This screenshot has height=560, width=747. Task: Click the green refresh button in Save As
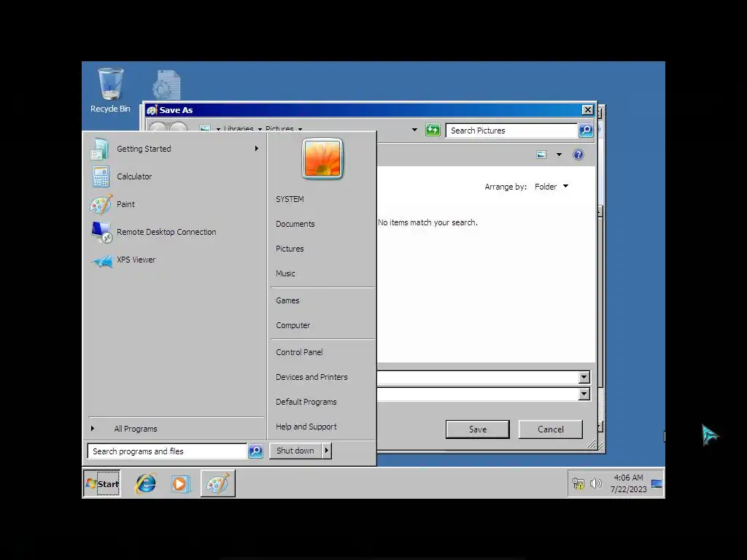(433, 130)
